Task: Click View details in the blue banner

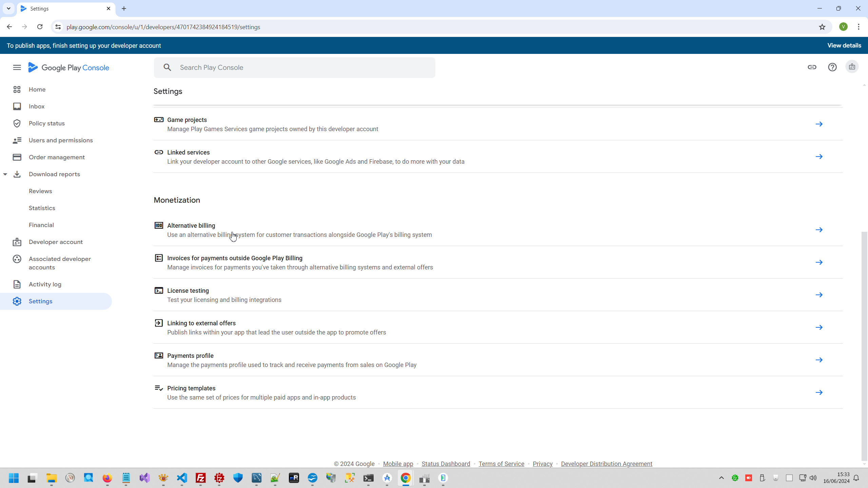Action: [x=844, y=45]
